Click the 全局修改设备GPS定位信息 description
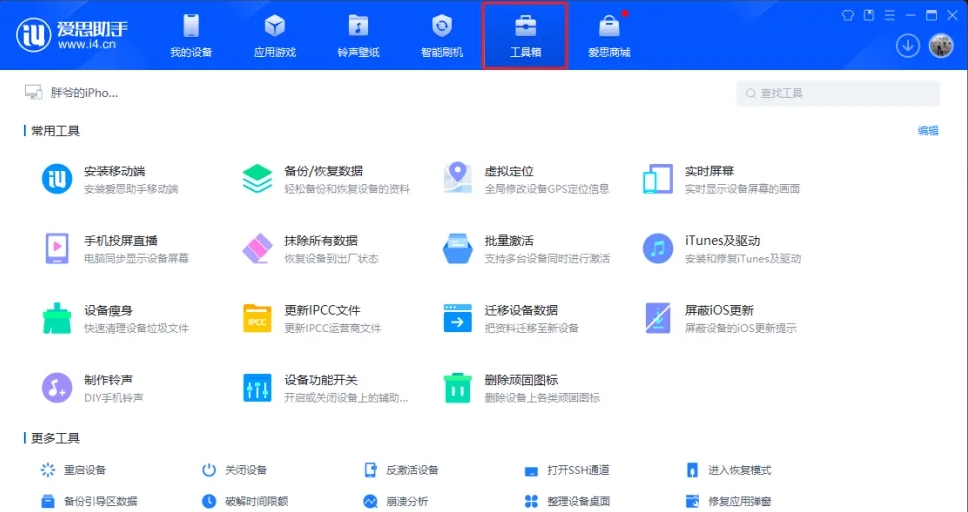 (x=547, y=189)
